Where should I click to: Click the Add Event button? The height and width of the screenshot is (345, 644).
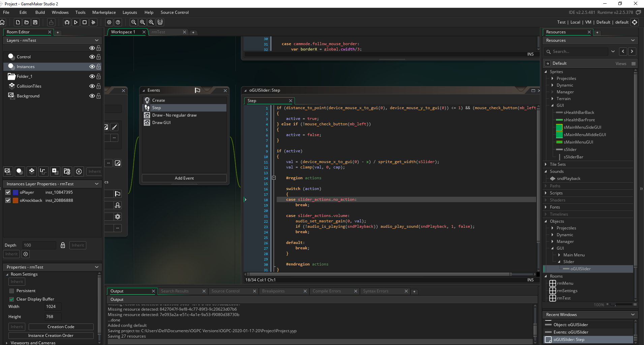tap(184, 178)
